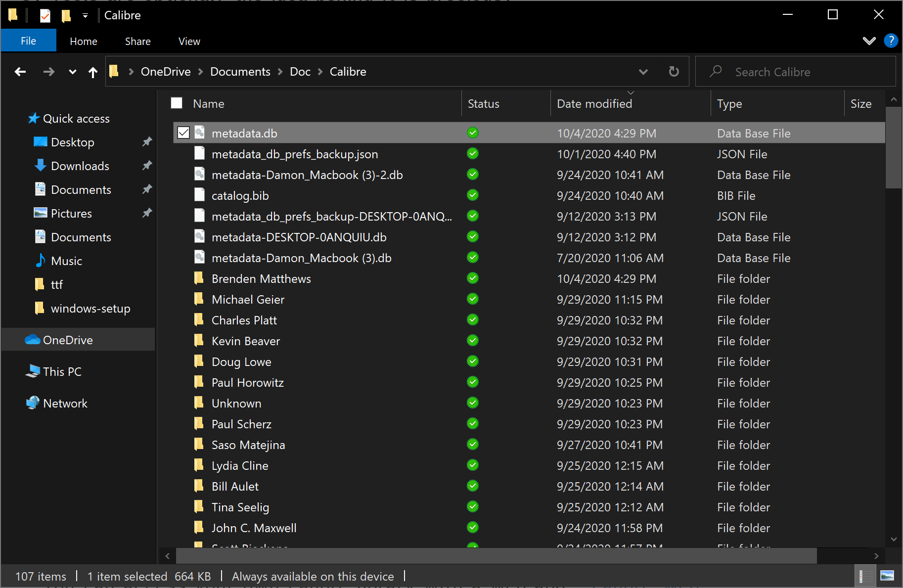The width and height of the screenshot is (903, 588).
Task: Click the Properties icon in the title bar
Action: coord(45,15)
